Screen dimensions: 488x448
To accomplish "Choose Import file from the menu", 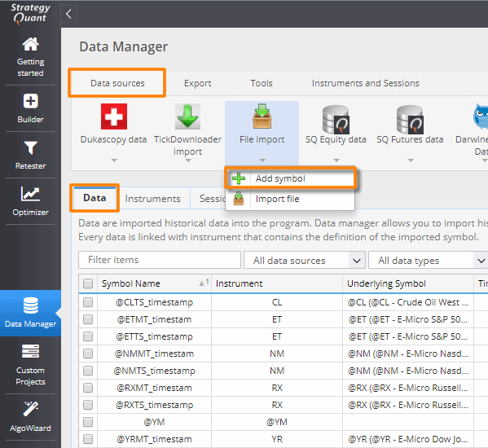I will coord(290,199).
